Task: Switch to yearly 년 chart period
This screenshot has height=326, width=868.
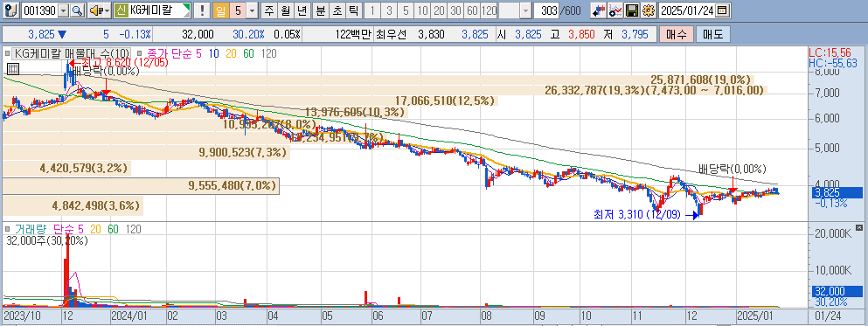Action: click(x=302, y=10)
